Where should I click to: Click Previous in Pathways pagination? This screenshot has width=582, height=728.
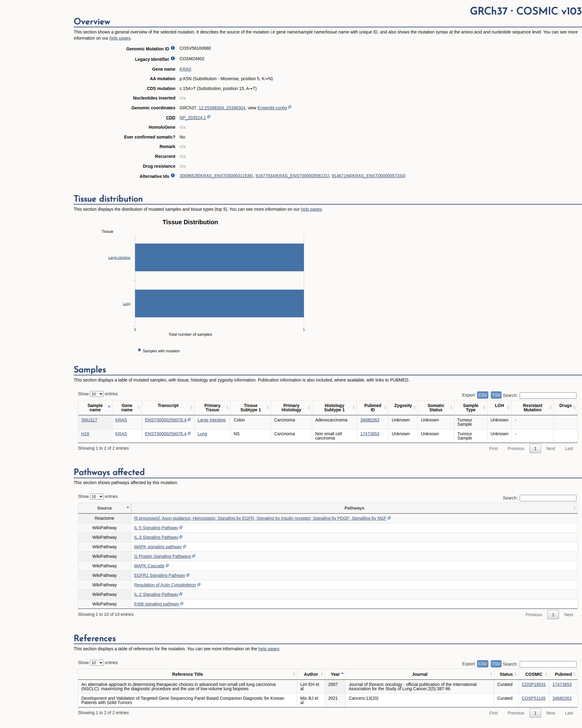point(533,615)
